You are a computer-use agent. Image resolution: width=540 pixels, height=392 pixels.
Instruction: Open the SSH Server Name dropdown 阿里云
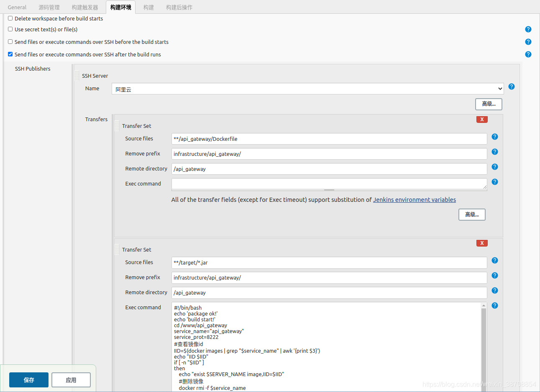(308, 89)
